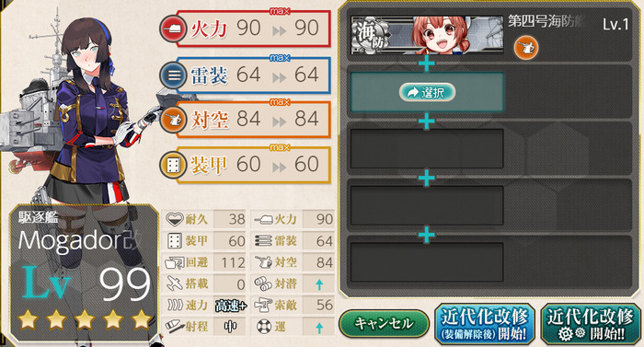Click the 索敵 scouting stat icon
Image resolution: width=644 pixels, height=347 pixels.
pyautogui.click(x=263, y=305)
